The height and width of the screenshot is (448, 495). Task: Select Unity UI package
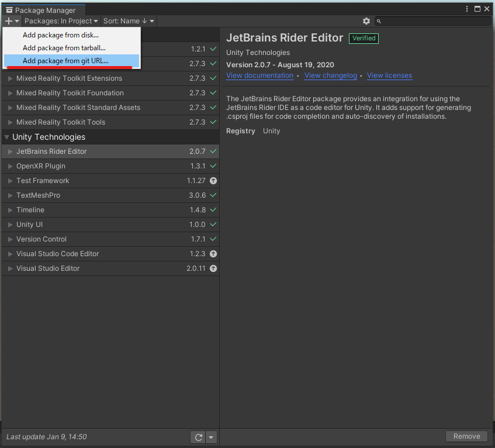110,225
